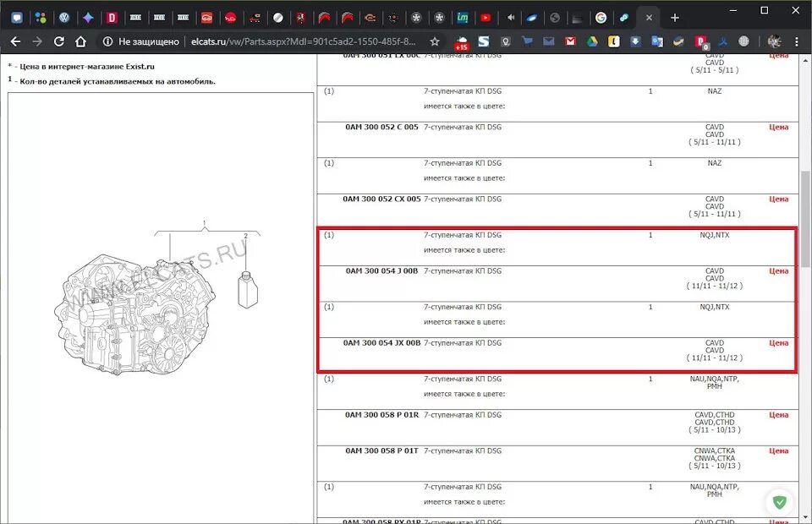Close the current active tab
This screenshot has width=812, height=524.
tap(649, 18)
